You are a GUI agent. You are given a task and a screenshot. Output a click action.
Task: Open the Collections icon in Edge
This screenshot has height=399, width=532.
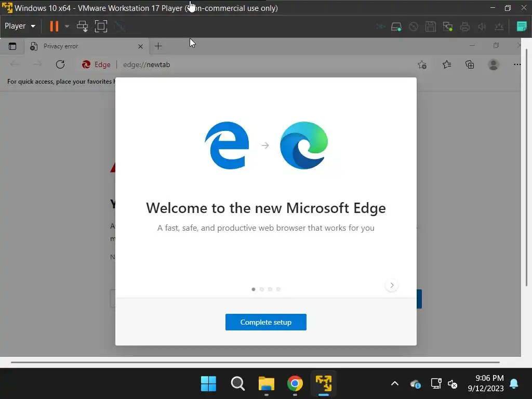point(470,64)
